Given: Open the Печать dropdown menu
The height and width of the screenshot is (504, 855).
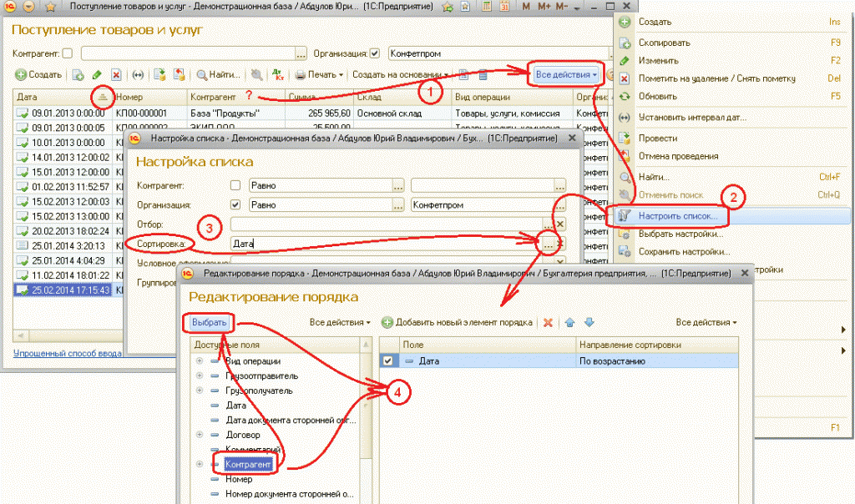Looking at the screenshot, I should coord(319,75).
